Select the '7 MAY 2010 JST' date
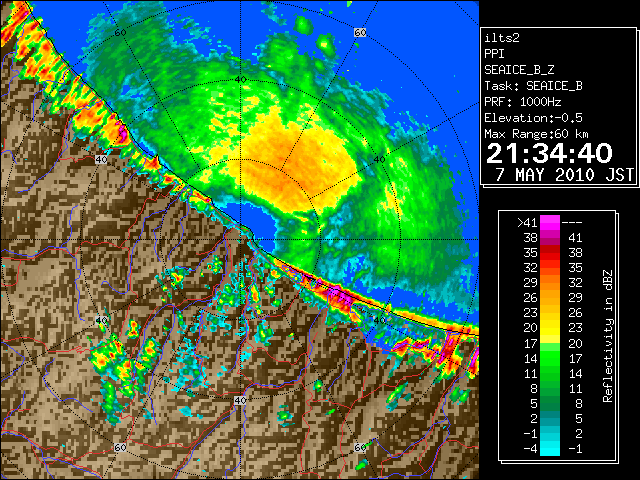 (x=564, y=175)
